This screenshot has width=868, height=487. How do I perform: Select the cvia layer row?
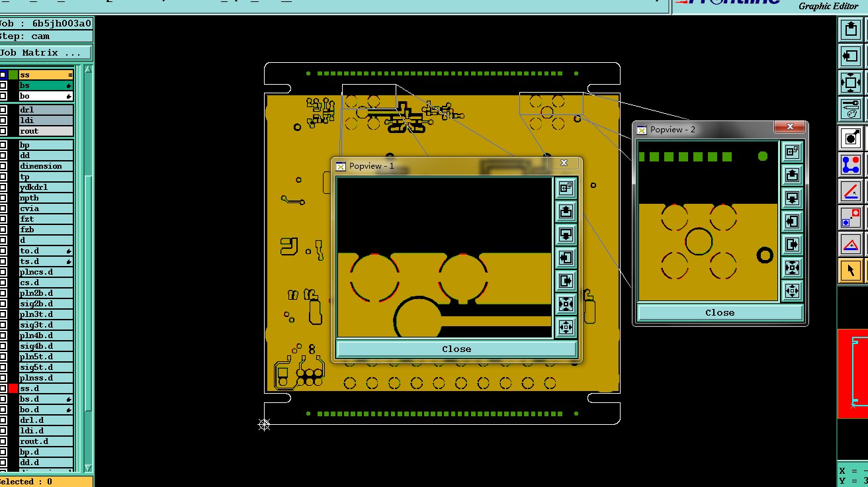tap(46, 208)
